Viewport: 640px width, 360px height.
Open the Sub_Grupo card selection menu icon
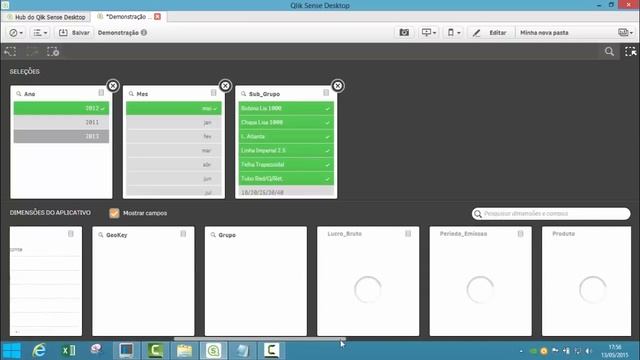pos(326,93)
